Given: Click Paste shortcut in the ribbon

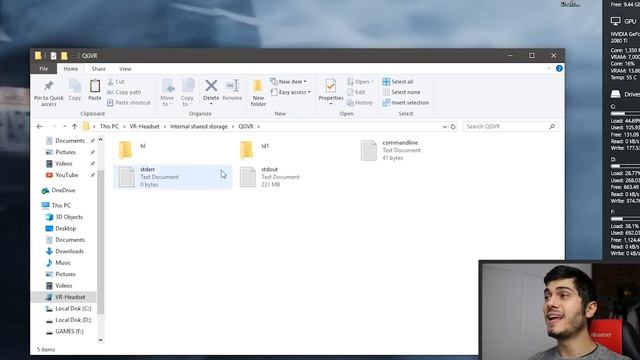Looking at the screenshot, I should tap(129, 103).
